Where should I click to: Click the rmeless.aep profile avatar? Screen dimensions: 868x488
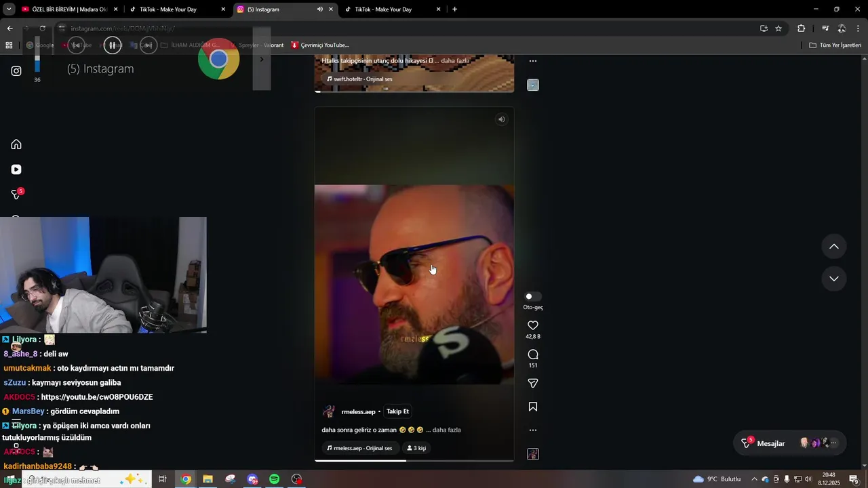click(x=329, y=411)
